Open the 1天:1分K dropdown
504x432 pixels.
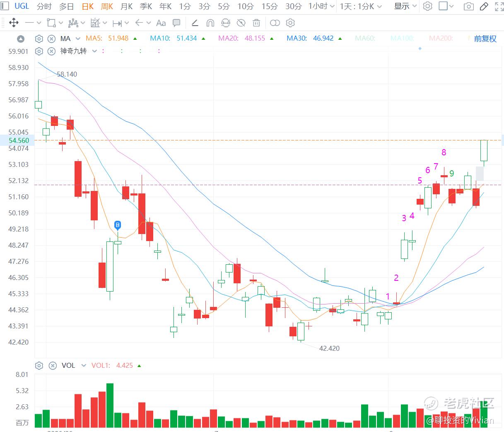point(361,6)
